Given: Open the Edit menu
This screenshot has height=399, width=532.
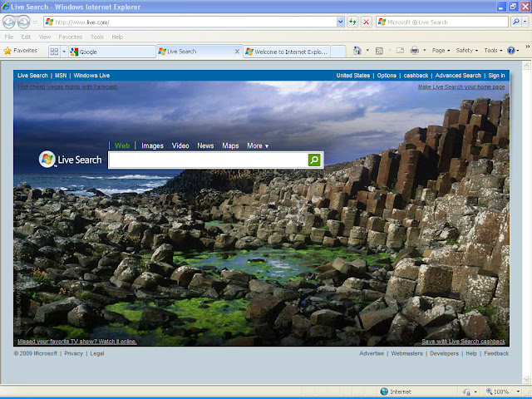Looking at the screenshot, I should [x=26, y=37].
